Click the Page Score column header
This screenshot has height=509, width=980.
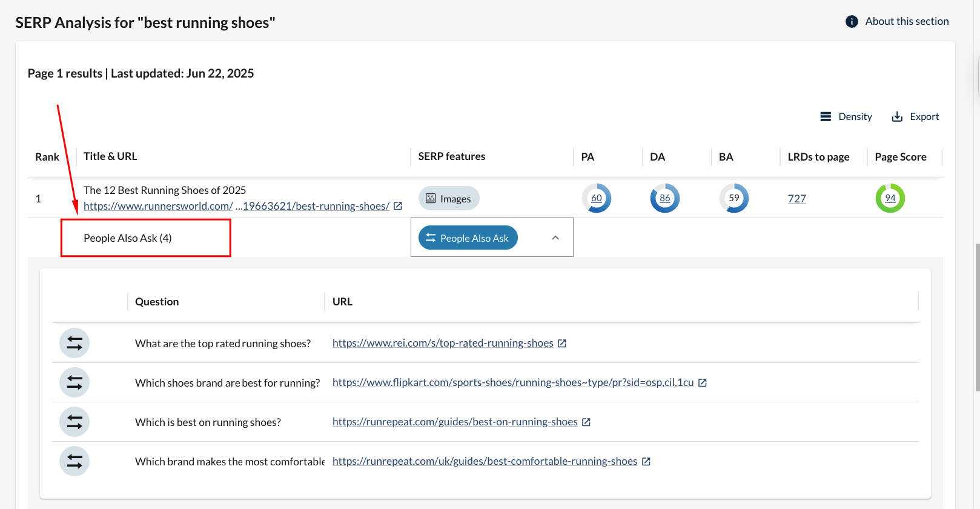pos(900,157)
